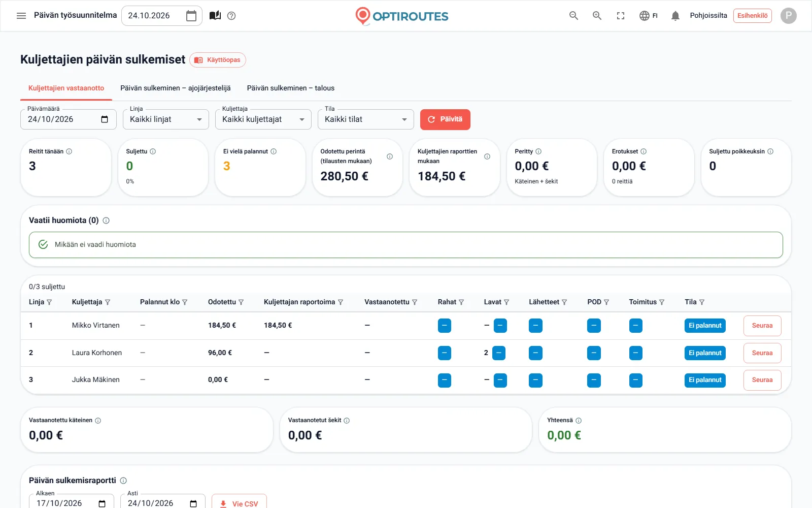The height and width of the screenshot is (508, 812).
Task: Toggle Lähetteet box for Jukka Mäkinen
Action: pyautogui.click(x=535, y=380)
